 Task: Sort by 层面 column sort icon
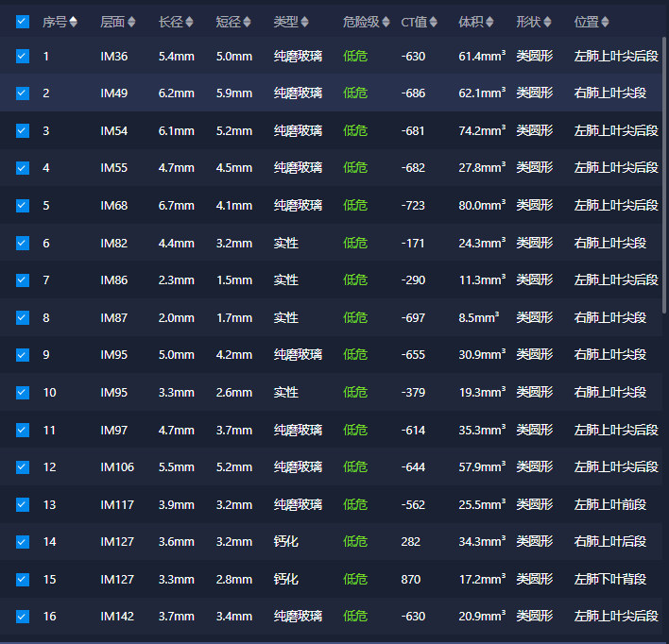pos(131,22)
